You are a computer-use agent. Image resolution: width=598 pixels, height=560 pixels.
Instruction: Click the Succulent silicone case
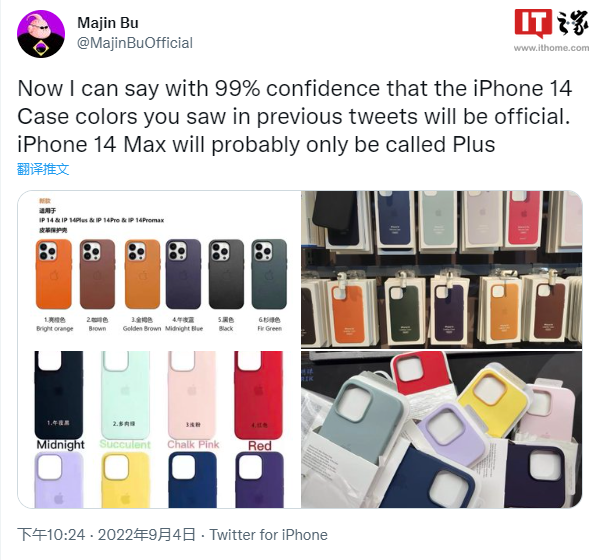pyautogui.click(x=125, y=395)
